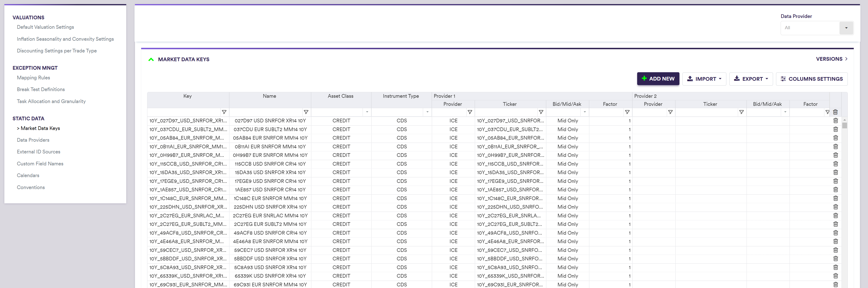The width and height of the screenshot is (868, 288).
Task: Delete the 10Y_027D97_USD_SNRFOR row using trash icon
Action: (x=836, y=121)
